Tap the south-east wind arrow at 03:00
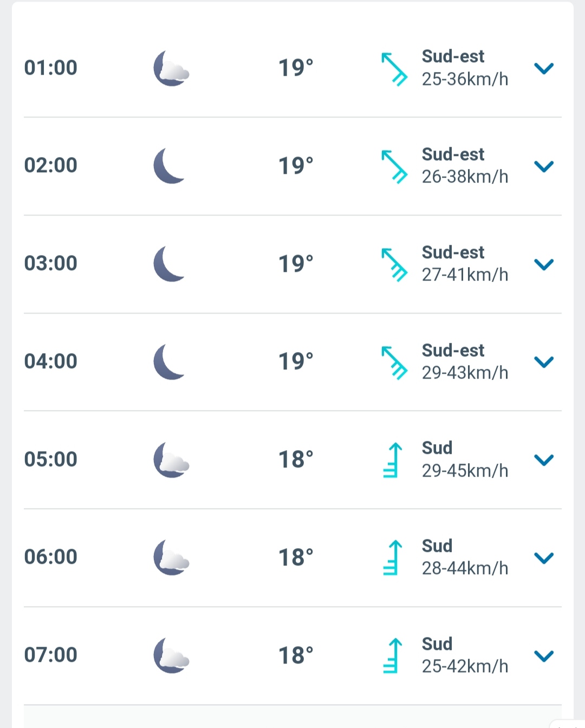The image size is (585, 728). tap(394, 264)
